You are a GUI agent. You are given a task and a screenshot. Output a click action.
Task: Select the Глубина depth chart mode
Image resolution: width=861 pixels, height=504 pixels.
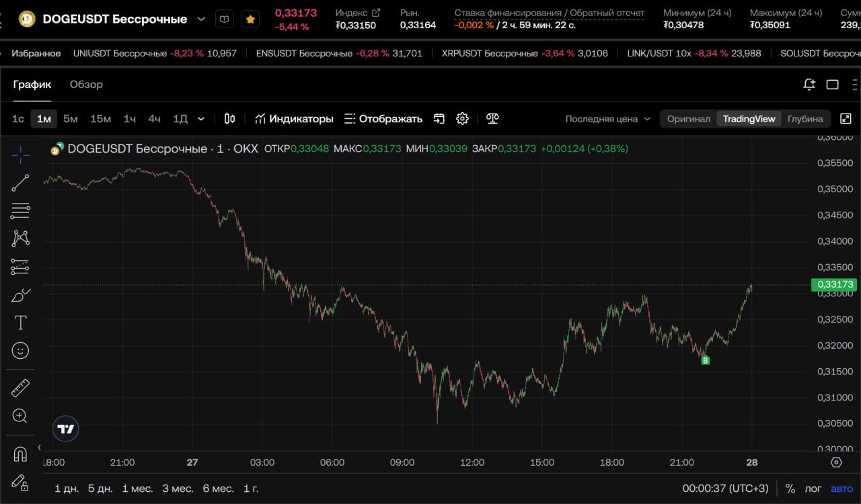click(x=805, y=119)
